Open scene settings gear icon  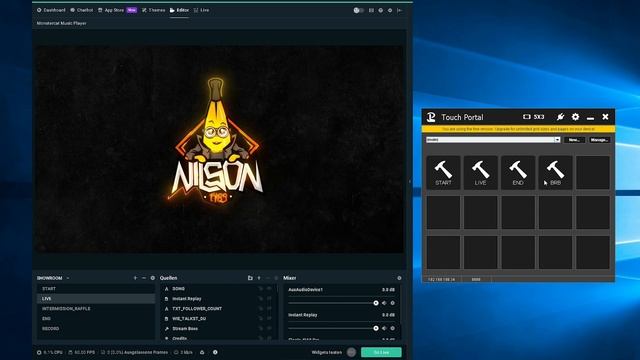[153, 278]
